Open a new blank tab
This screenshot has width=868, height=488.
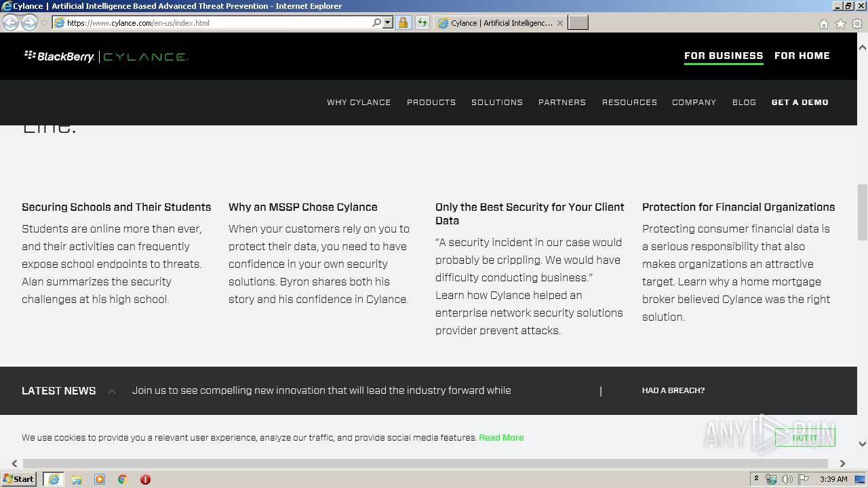pos(578,23)
